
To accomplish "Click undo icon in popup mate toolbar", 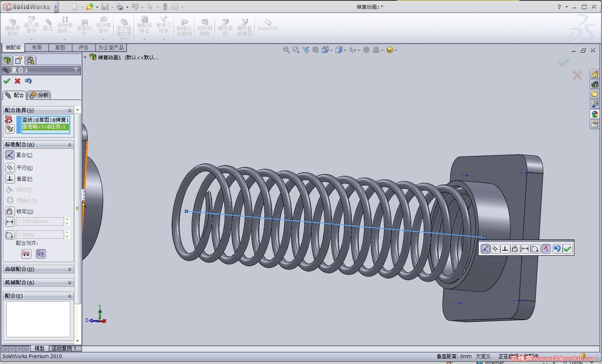I will click(x=557, y=249).
